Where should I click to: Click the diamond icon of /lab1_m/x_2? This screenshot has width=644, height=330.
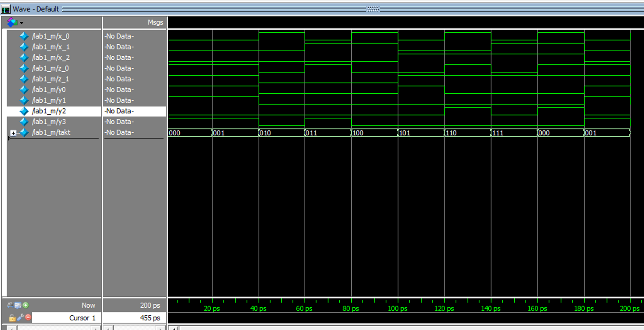24,58
